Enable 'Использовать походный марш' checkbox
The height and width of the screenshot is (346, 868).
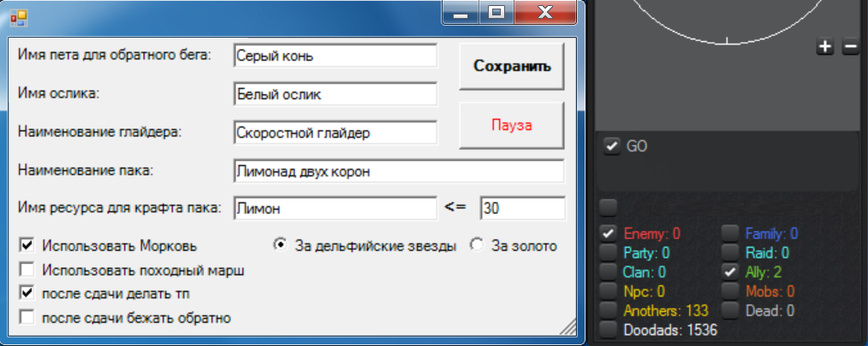click(26, 270)
